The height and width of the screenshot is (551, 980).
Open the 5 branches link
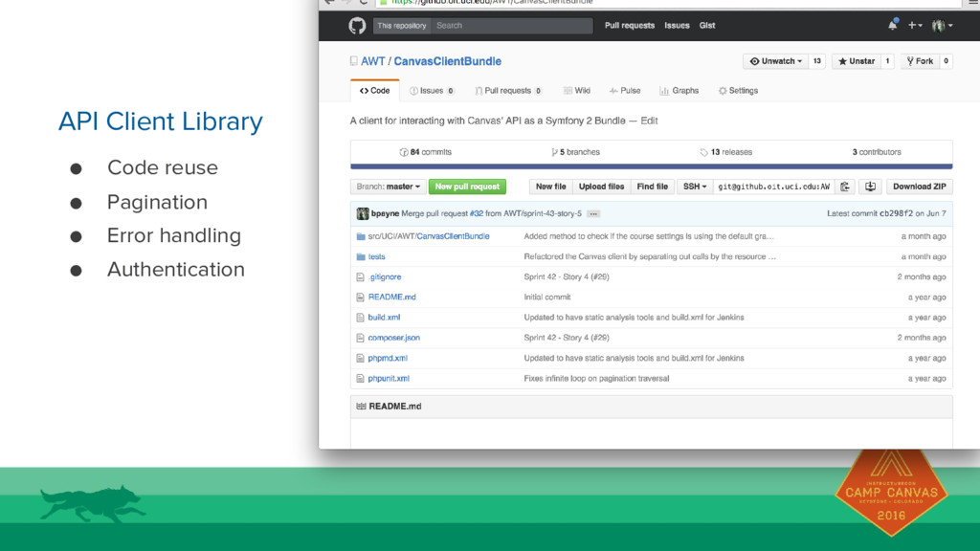click(575, 152)
